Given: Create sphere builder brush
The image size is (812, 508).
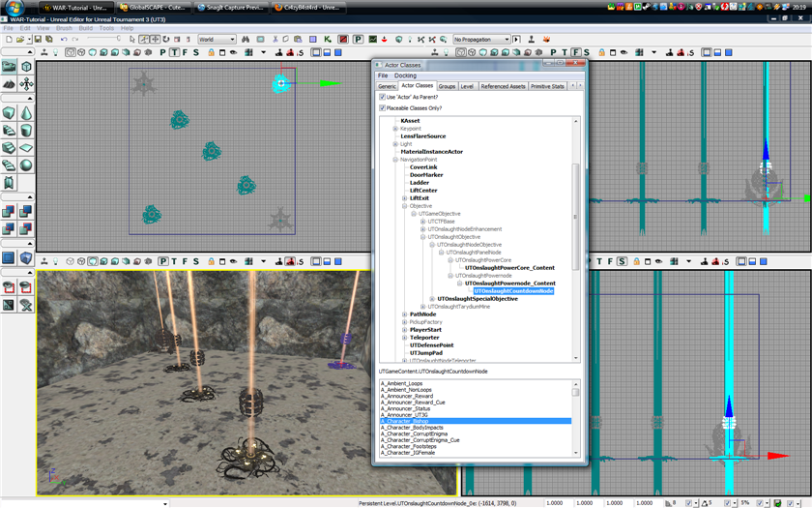Looking at the screenshot, I should 26,164.
